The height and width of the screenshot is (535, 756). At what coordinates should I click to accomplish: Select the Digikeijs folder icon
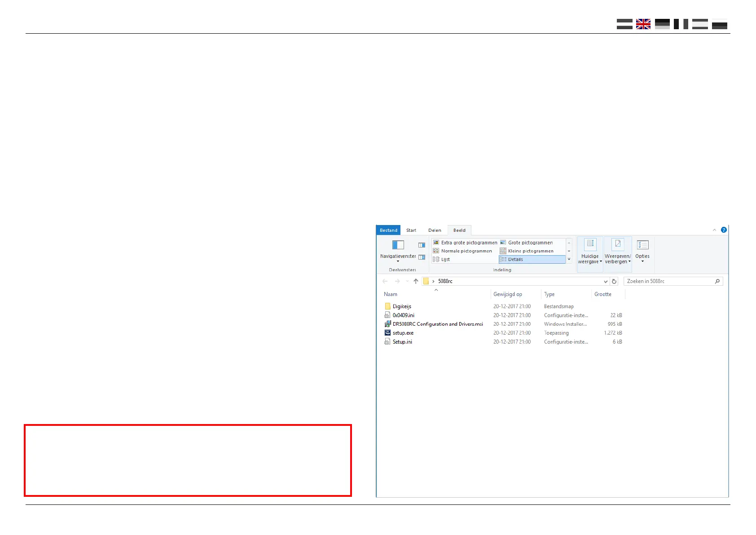pyautogui.click(x=388, y=306)
